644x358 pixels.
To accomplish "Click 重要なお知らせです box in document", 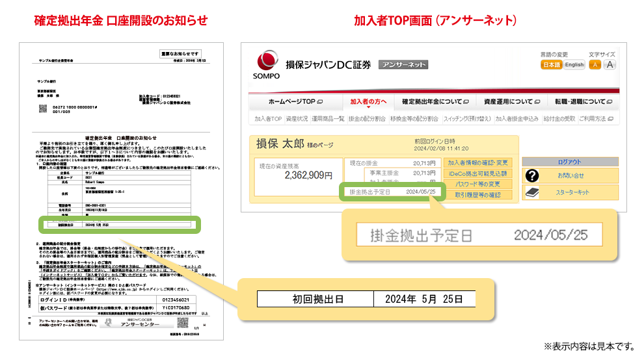I will [180, 54].
